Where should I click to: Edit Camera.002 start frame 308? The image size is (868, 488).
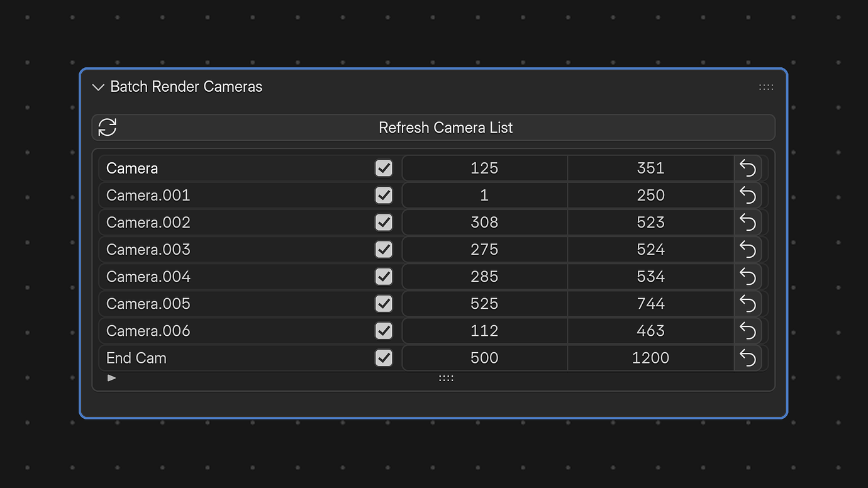pos(484,223)
